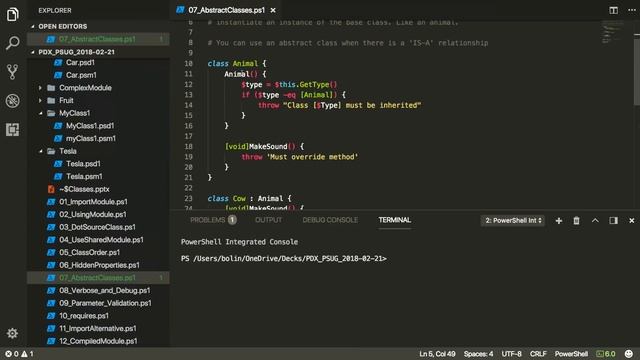The height and width of the screenshot is (360, 640).
Task: Close the 07_AbstractClasses.ps1 tab
Action: click(x=273, y=10)
